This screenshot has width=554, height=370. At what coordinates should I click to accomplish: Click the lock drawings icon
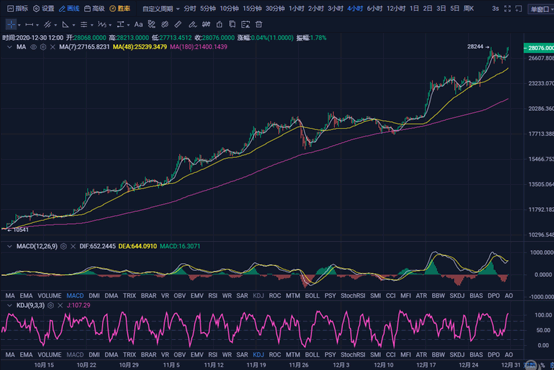[219, 24]
